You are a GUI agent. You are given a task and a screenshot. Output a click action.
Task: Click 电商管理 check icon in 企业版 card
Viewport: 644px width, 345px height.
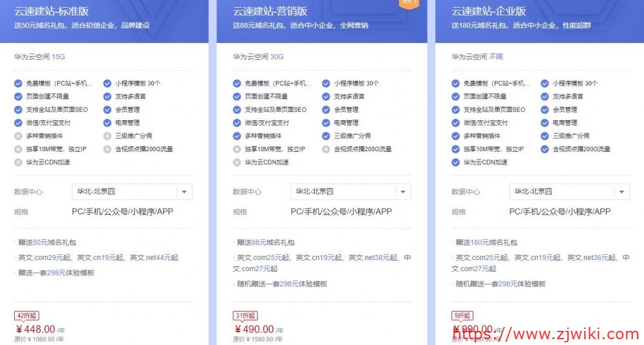click(545, 123)
